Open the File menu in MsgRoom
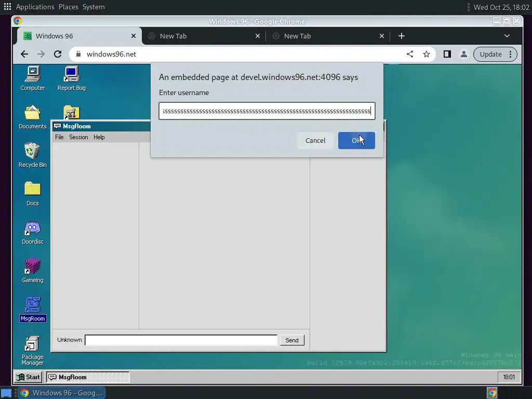The height and width of the screenshot is (399, 532). point(59,137)
